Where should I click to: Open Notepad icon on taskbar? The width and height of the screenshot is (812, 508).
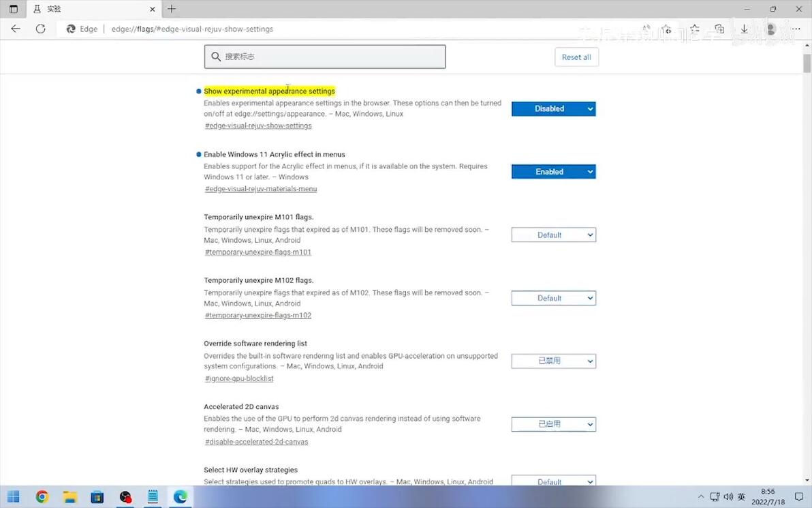coord(153,496)
